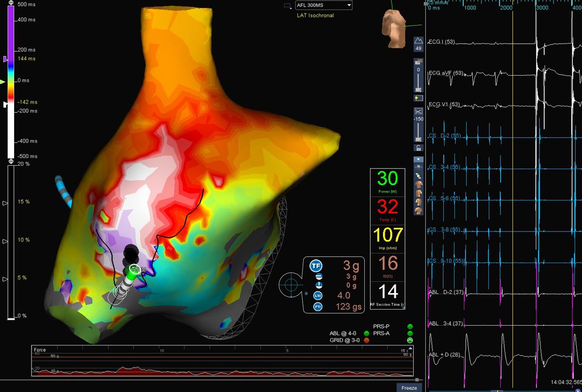The height and width of the screenshot is (392, 582).
Task: Click the Power (W) readout showing 30
Action: (388, 183)
